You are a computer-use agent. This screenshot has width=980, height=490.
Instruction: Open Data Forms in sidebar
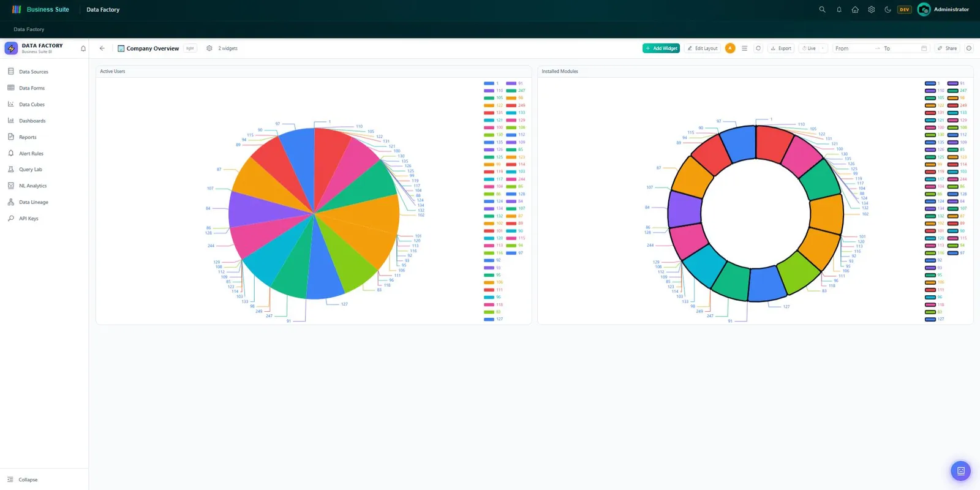pos(44,88)
